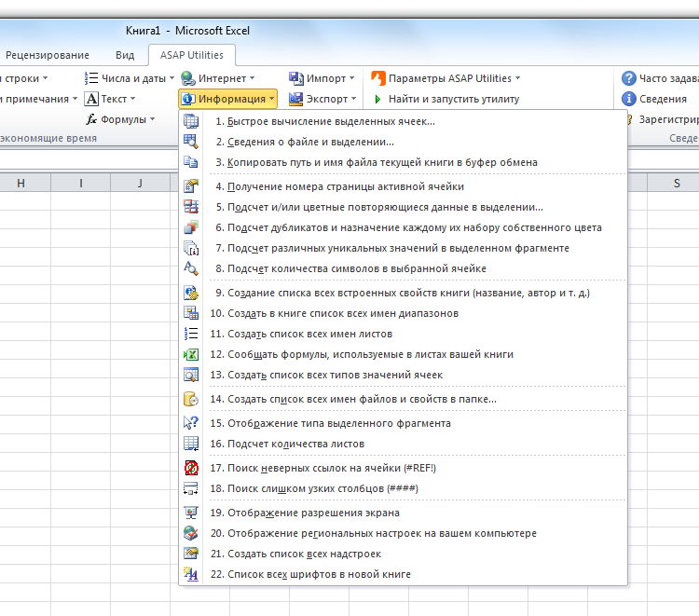Click the 'Сведения' button in ribbon
Screen dimensions: 699x616
[x=654, y=99]
